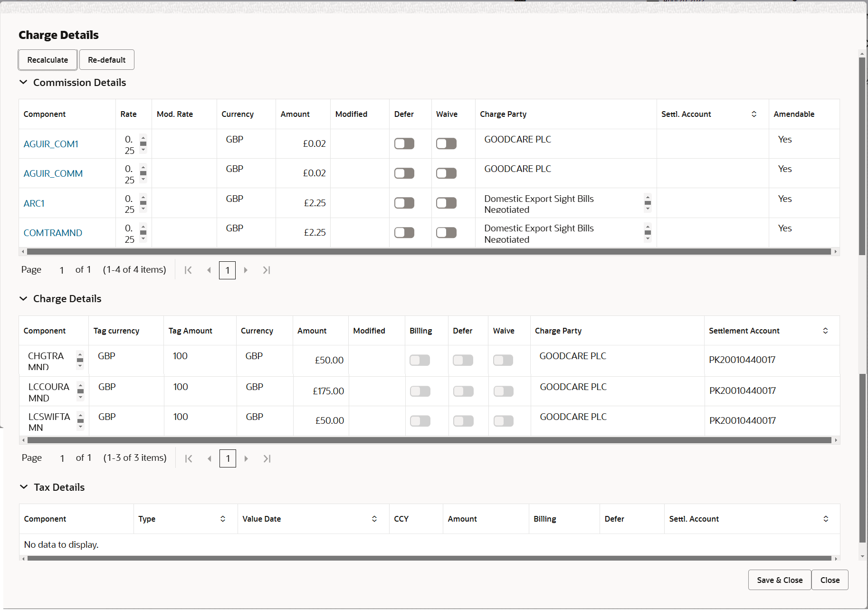The image size is (868, 610).
Task: Click the Recalculate button
Action: 47,59
